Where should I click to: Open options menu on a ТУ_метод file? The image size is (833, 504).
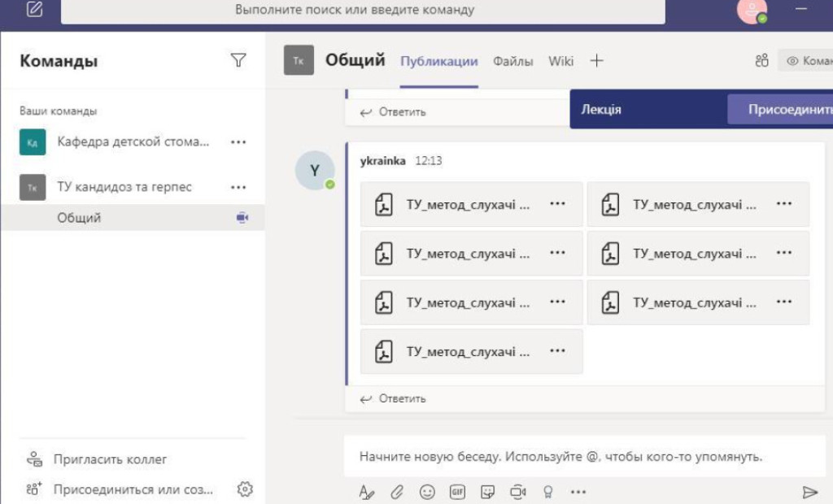[x=558, y=204]
